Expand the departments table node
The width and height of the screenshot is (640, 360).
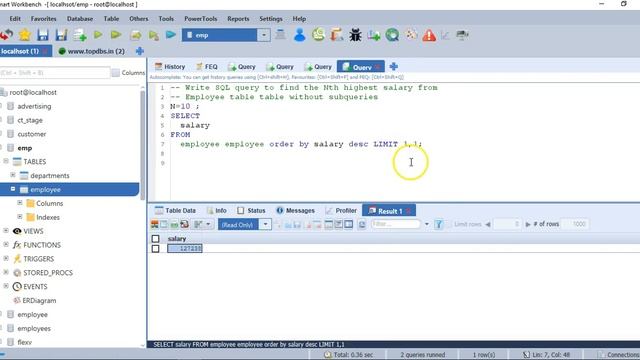(x=13, y=175)
